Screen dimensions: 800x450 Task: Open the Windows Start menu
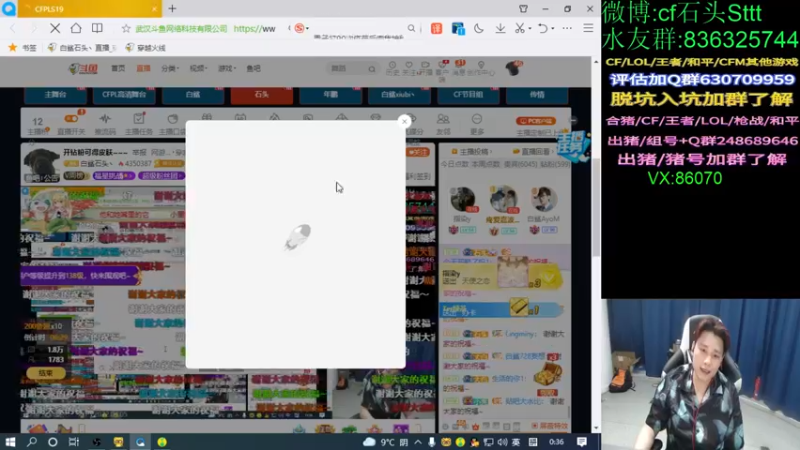(10, 442)
